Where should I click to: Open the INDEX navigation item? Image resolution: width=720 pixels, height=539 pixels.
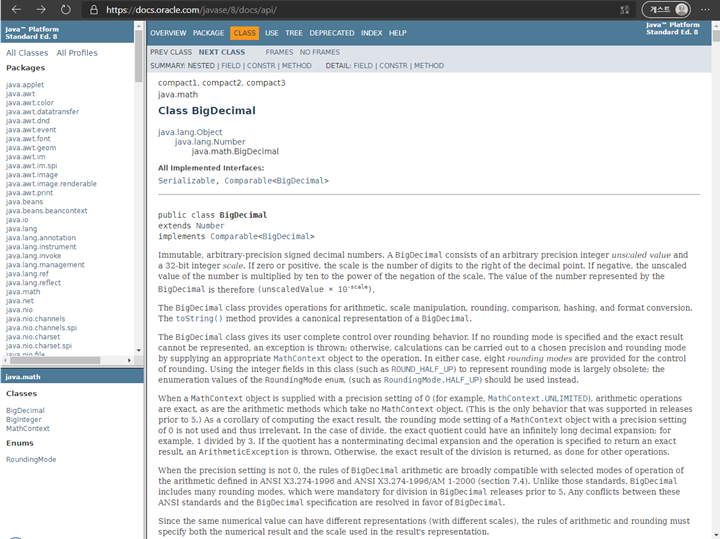coord(371,33)
